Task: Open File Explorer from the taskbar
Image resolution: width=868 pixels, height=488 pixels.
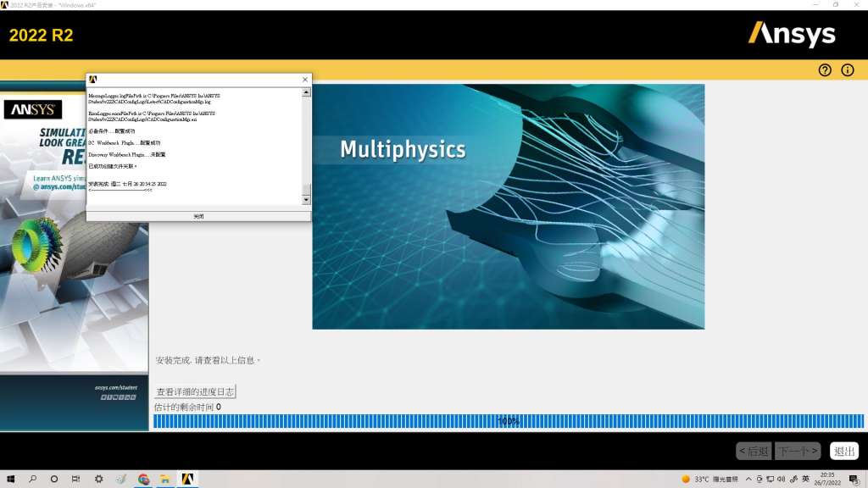Action: [x=165, y=480]
